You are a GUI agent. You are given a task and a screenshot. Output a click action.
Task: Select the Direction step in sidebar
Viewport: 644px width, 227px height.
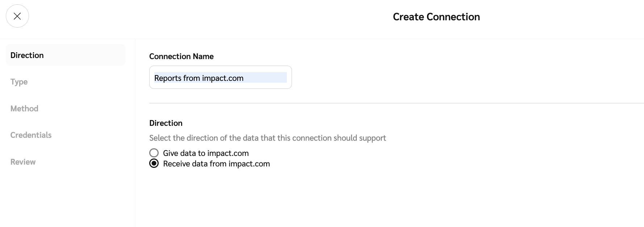click(27, 55)
